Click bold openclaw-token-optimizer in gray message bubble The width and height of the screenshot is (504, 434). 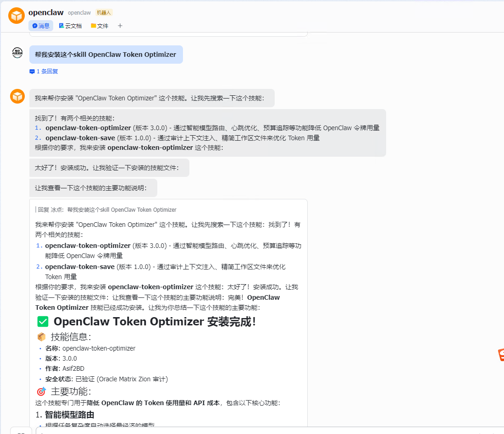pyautogui.click(x=88, y=128)
